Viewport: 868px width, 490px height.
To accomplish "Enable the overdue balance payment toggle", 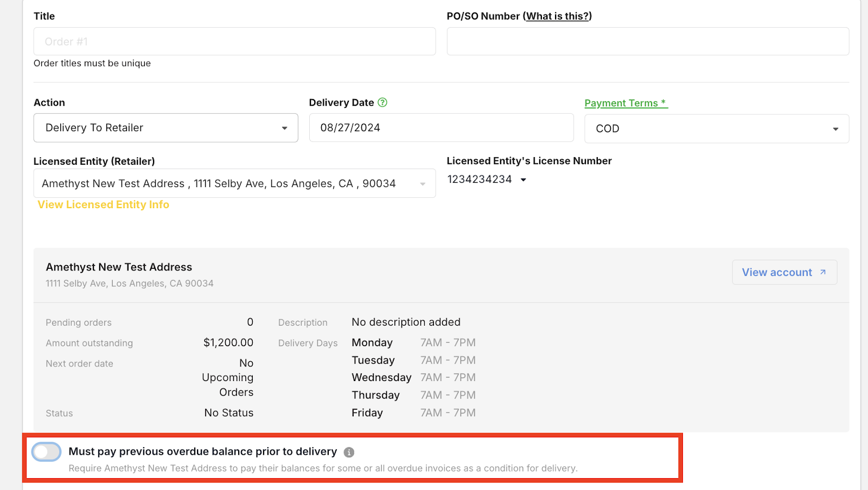I will point(46,452).
